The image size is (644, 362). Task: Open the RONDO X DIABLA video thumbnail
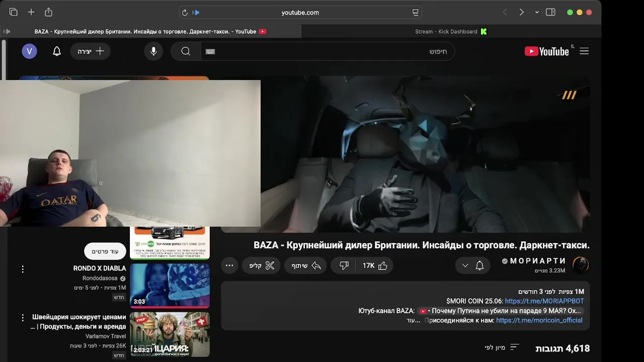[170, 286]
